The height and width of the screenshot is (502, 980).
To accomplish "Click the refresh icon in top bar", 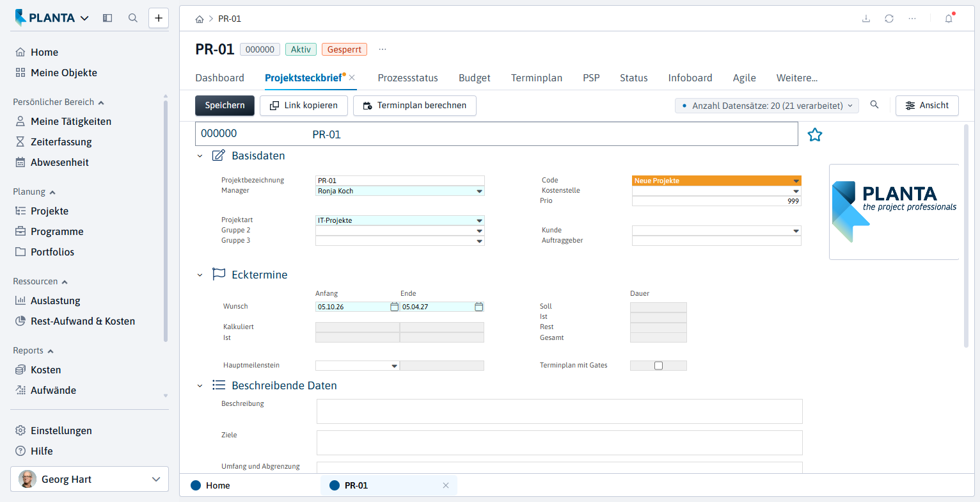I will point(889,19).
